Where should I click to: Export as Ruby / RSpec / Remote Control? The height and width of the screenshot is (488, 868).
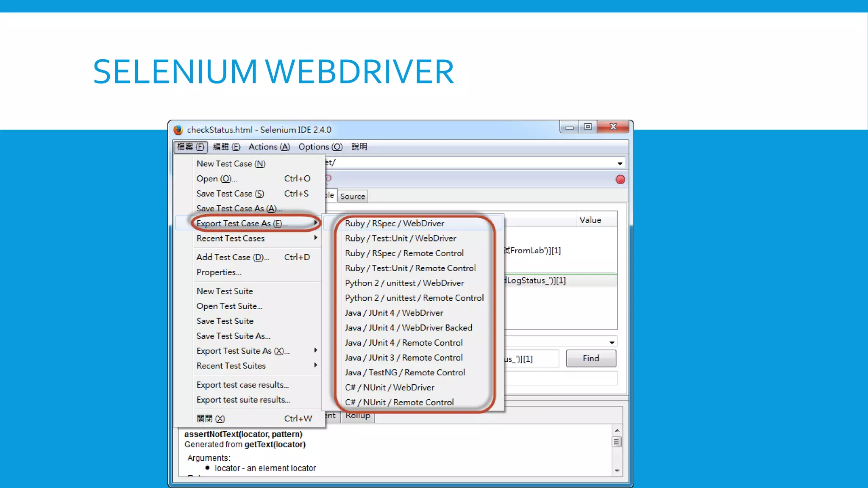point(413,253)
